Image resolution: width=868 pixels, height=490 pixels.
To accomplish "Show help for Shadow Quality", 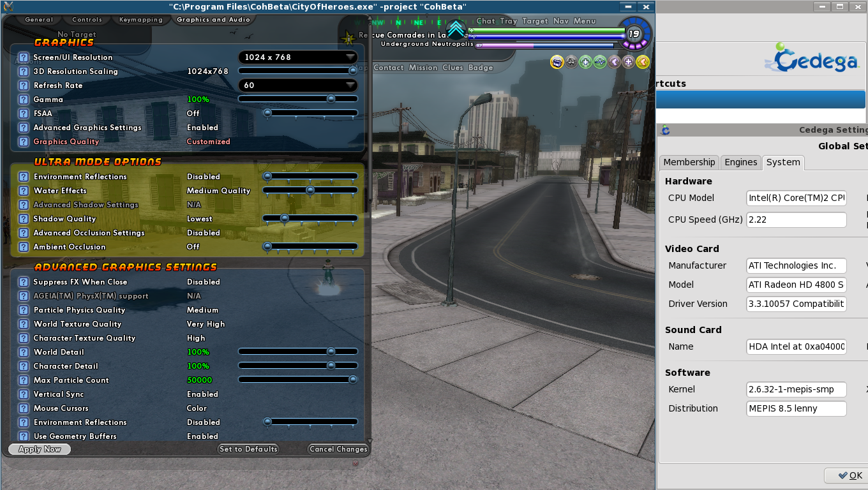I will (x=24, y=219).
